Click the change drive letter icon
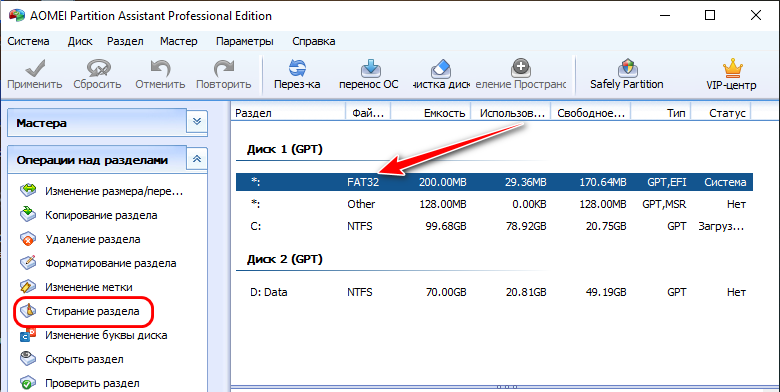780x392 pixels. (x=28, y=335)
